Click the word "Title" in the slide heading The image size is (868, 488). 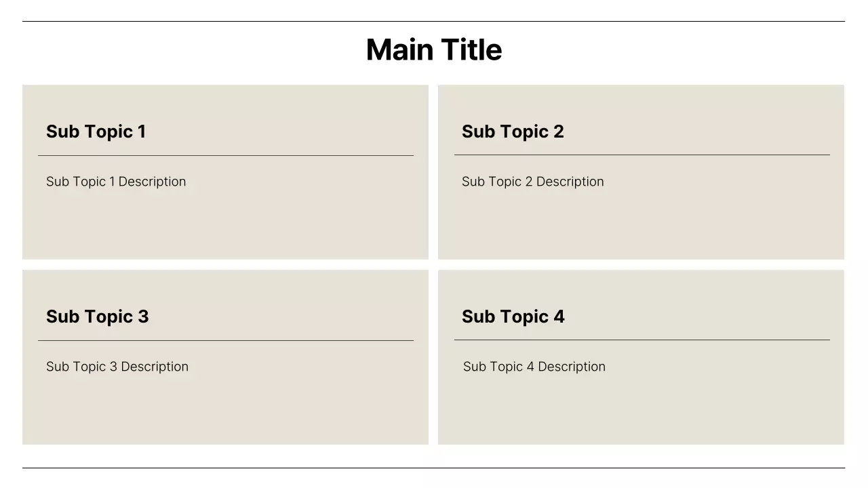tap(471, 50)
